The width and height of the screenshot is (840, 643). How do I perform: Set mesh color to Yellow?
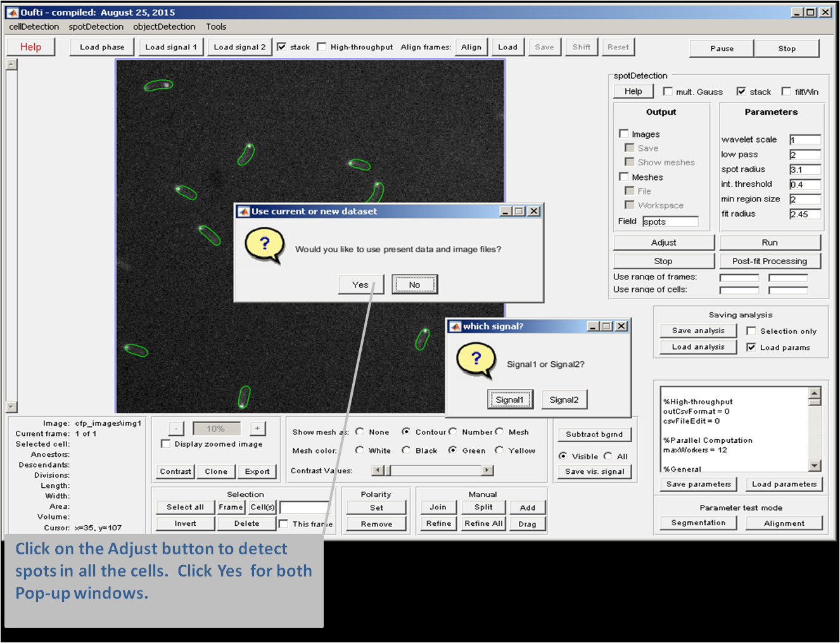click(x=499, y=450)
